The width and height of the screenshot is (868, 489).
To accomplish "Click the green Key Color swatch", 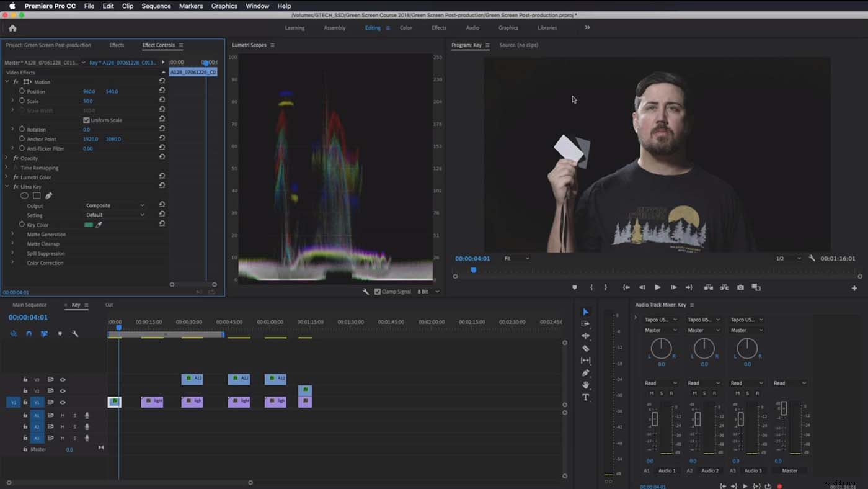I will pos(89,225).
